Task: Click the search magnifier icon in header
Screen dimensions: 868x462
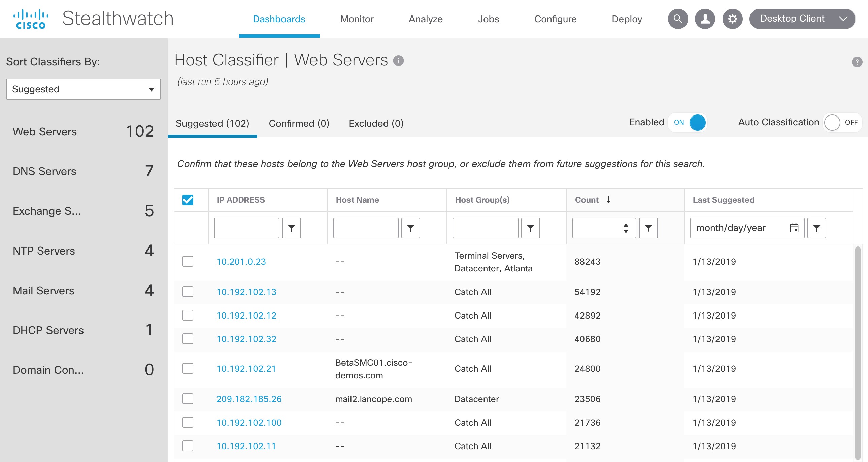Action: [x=678, y=19]
